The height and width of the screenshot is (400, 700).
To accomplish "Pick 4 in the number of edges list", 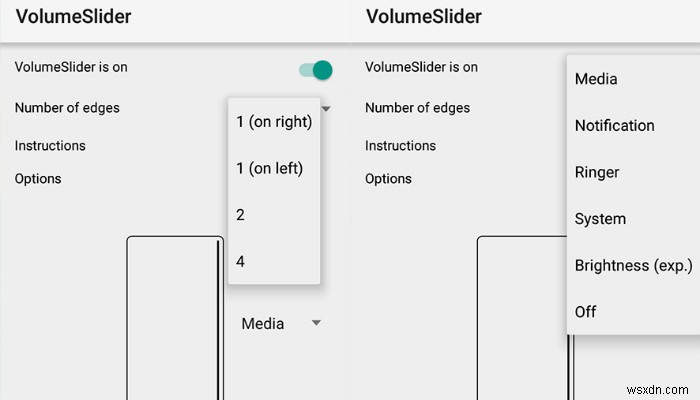I will point(241,261).
